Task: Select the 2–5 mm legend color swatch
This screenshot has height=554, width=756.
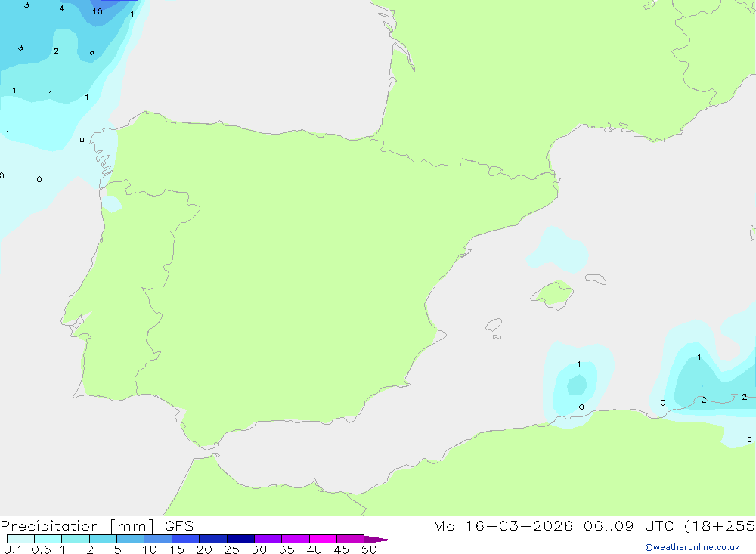Action: (103, 539)
